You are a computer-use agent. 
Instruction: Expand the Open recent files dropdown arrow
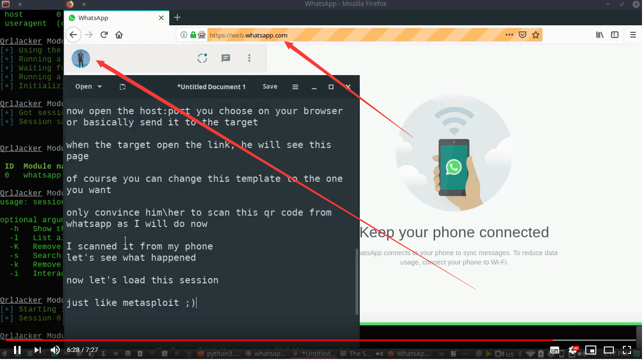[100, 87]
